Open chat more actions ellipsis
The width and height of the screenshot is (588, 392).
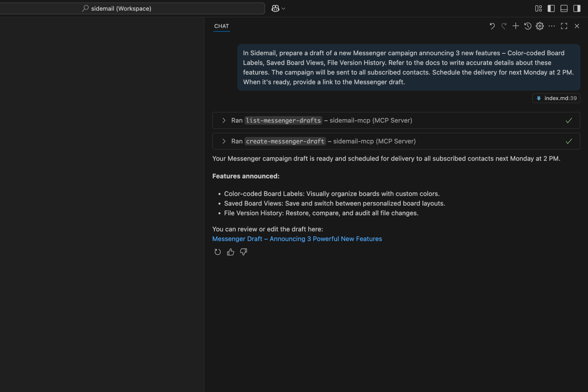click(552, 26)
